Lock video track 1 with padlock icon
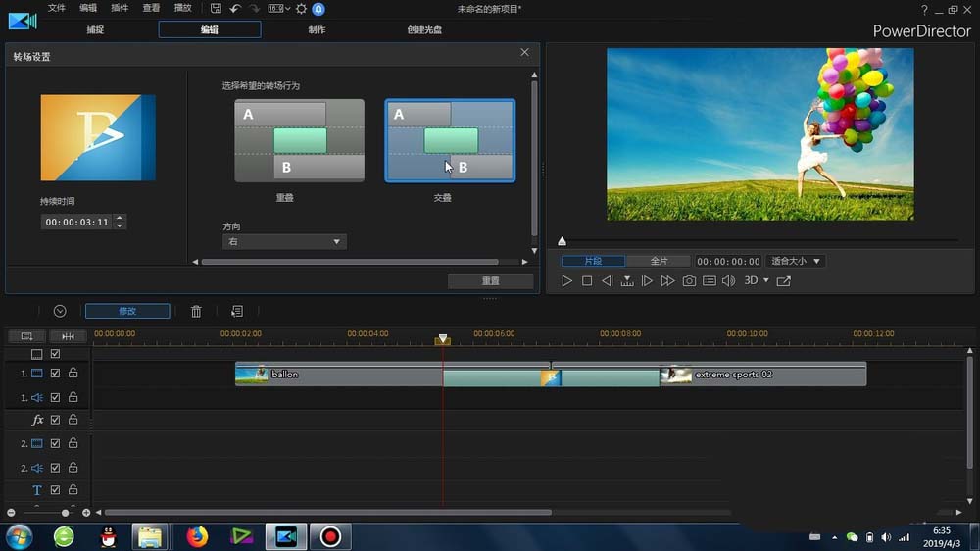 click(x=73, y=374)
